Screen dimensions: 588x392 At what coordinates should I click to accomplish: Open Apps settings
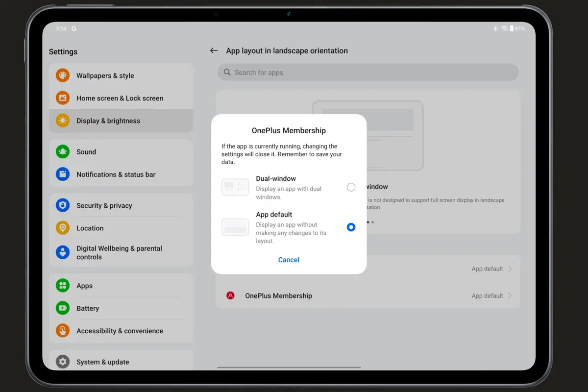(x=121, y=286)
